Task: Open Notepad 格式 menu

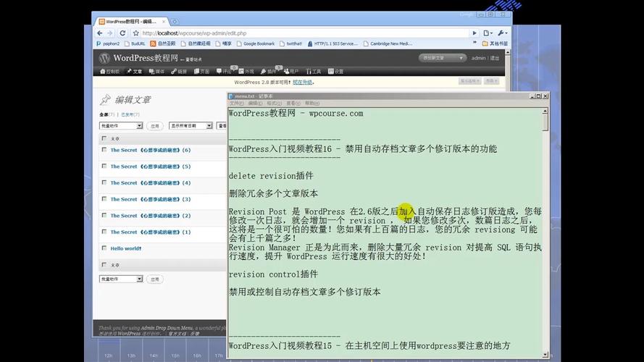Action: click(x=274, y=104)
